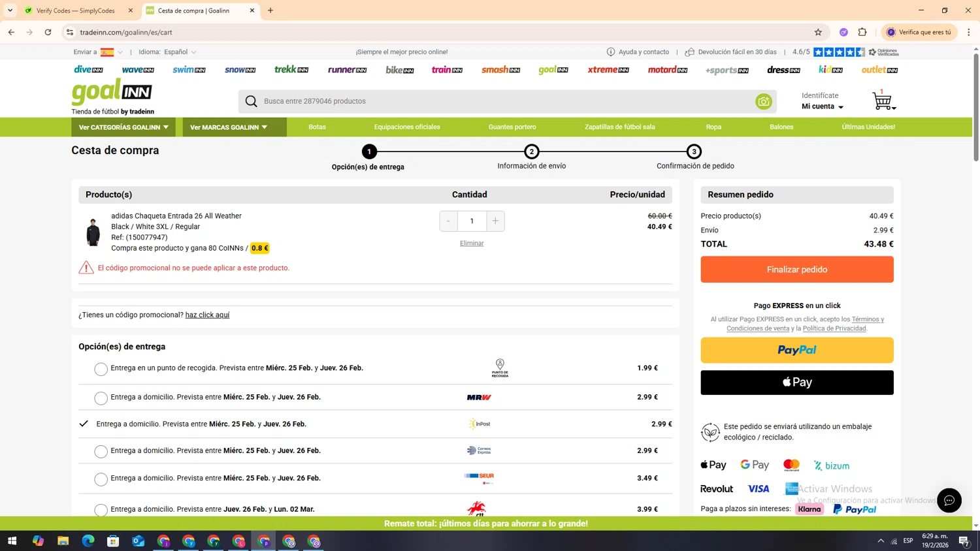Viewport: 980px width, 551px height.
Task: Open the motardinn store link
Action: coord(667,69)
